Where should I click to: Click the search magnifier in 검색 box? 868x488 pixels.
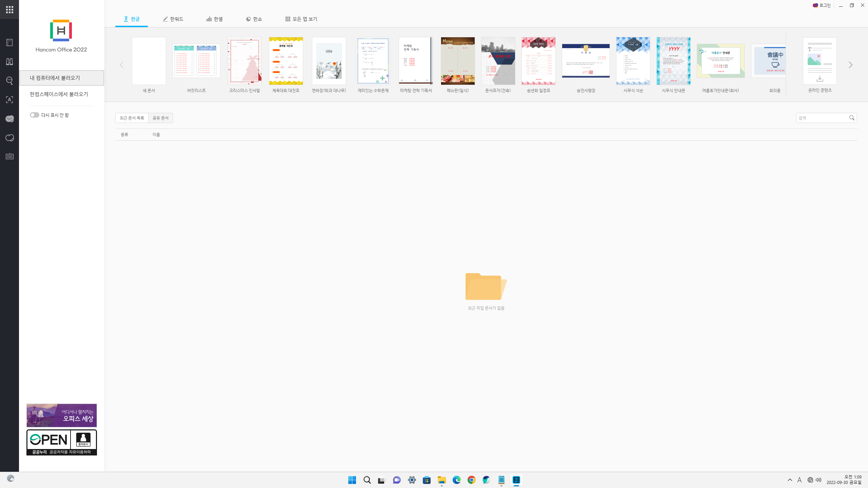pos(852,118)
